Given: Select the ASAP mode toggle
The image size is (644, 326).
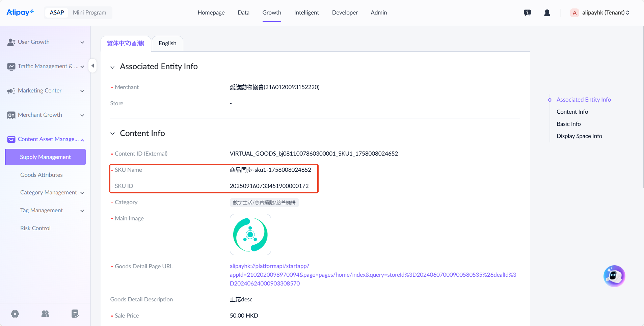Looking at the screenshot, I should point(57,12).
